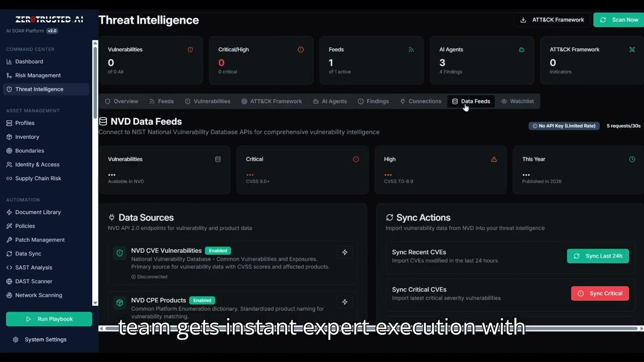The width and height of the screenshot is (644, 362).
Task: Click the Document Library icon
Action: pos(9,212)
